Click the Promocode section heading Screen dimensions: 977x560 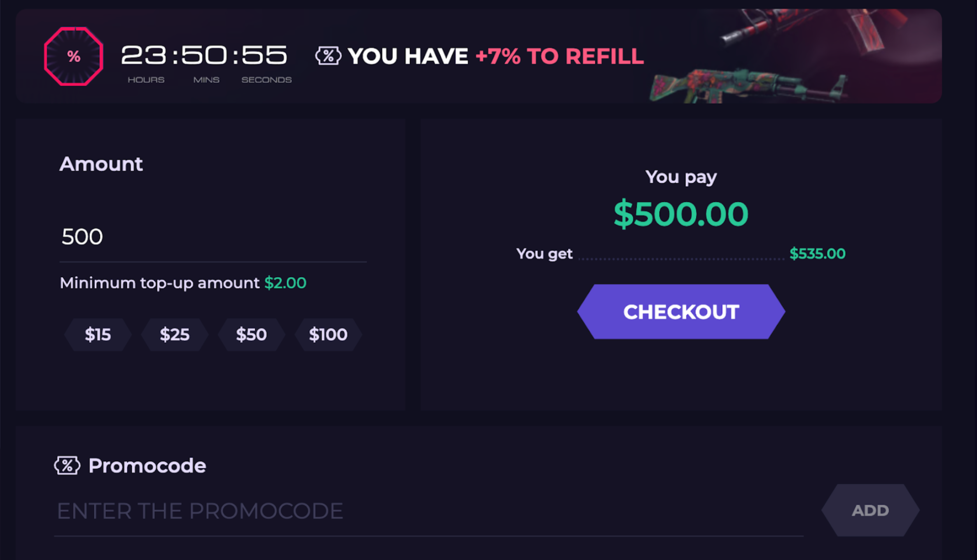[x=147, y=466]
